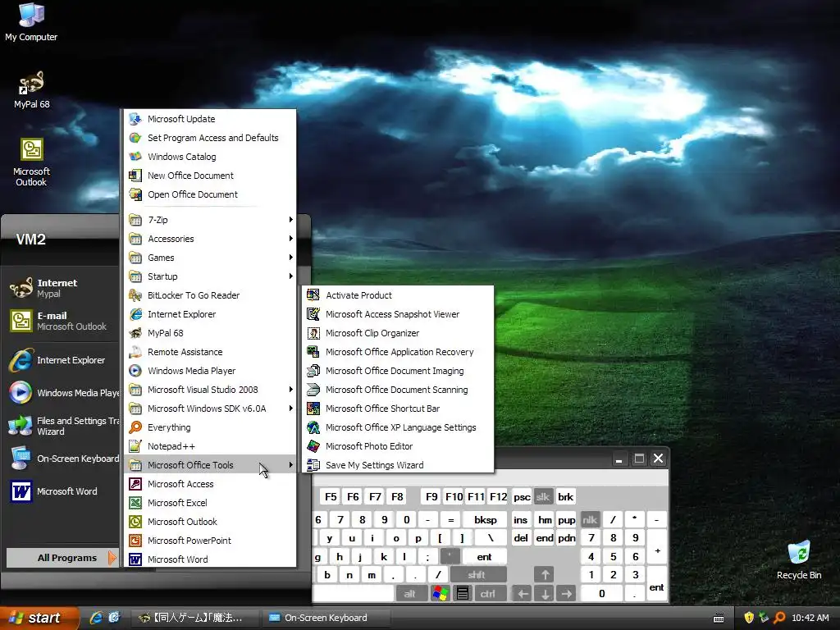Screen dimensions: 840x630
Task: Click the Japanese-titled taskbar window button
Action: pos(195,618)
